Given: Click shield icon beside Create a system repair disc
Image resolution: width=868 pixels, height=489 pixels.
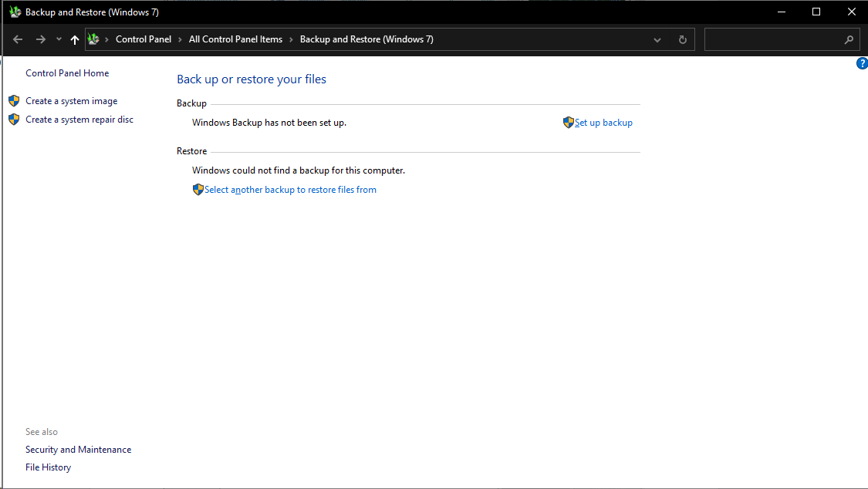Looking at the screenshot, I should (x=14, y=119).
